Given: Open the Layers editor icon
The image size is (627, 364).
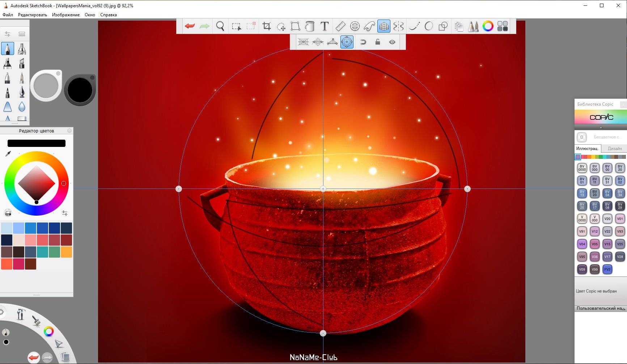Looking at the screenshot, I should pos(459,26).
